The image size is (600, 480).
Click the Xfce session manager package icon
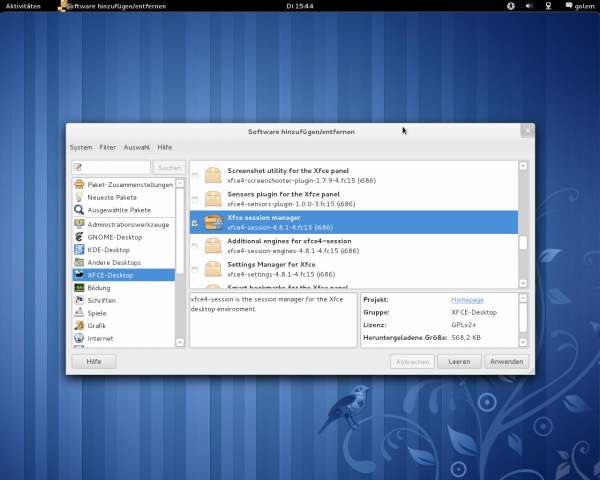(x=213, y=222)
